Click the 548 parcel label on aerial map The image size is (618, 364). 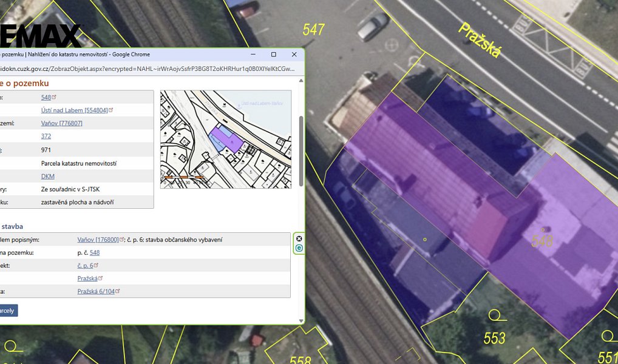pyautogui.click(x=542, y=241)
